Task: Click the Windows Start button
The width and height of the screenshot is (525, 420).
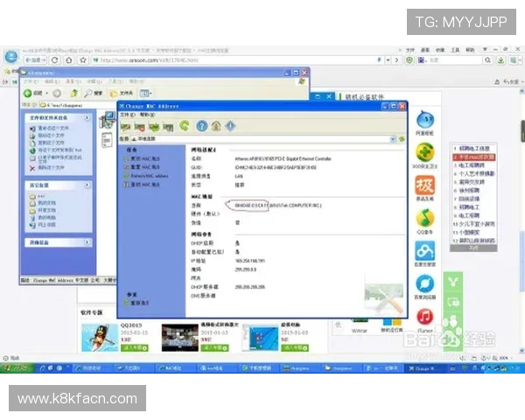Action: pyautogui.click(x=17, y=368)
